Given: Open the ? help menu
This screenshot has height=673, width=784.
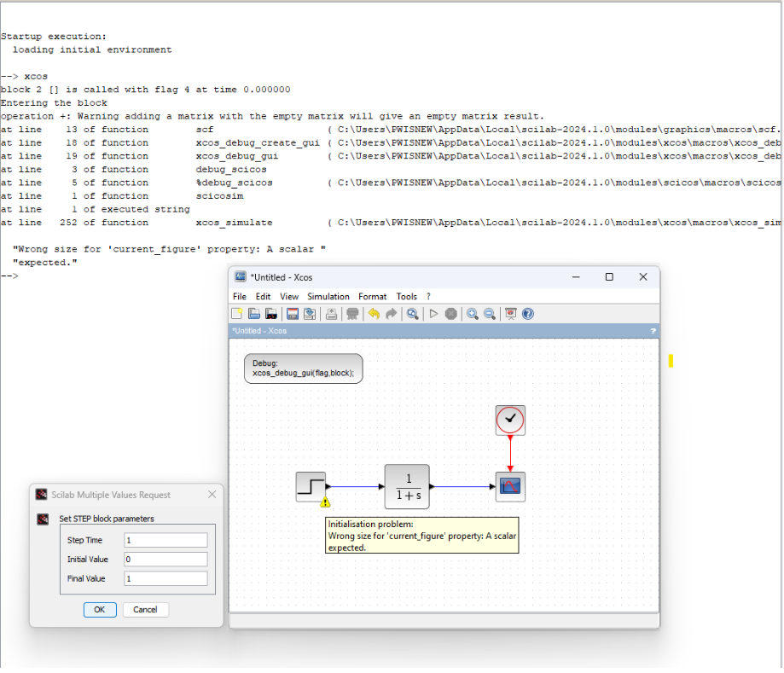Looking at the screenshot, I should pyautogui.click(x=428, y=297).
